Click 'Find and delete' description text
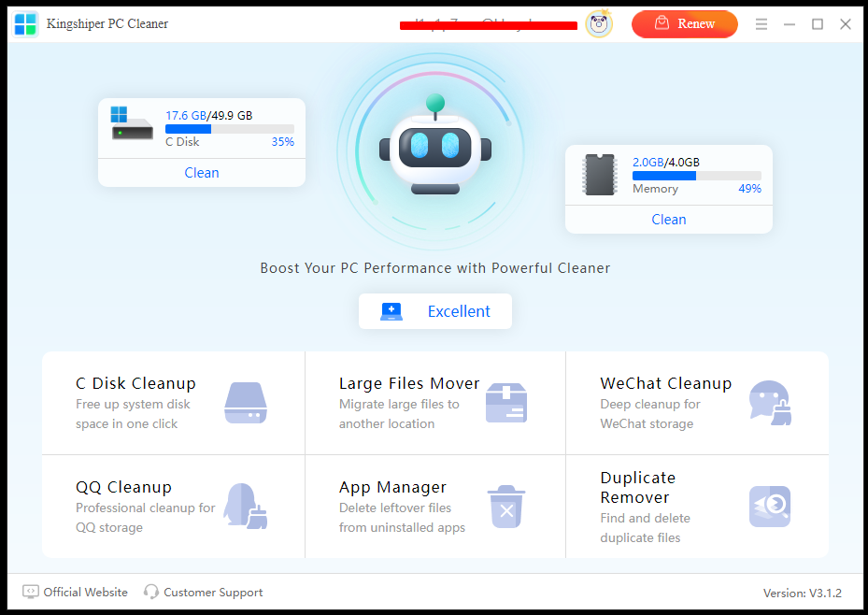868x615 pixels. tap(645, 518)
